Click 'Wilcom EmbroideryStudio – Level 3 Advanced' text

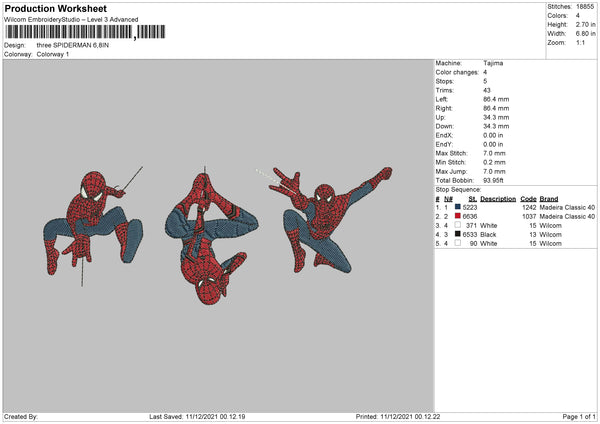coord(71,20)
